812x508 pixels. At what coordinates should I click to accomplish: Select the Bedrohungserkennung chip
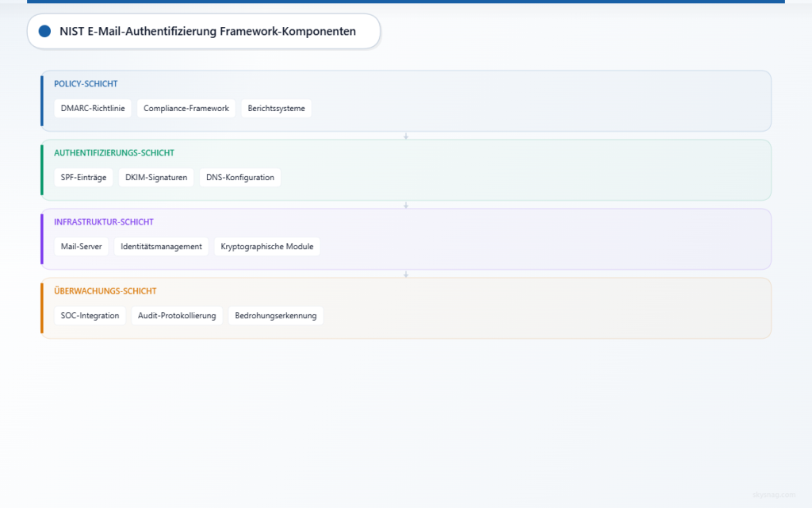(x=275, y=315)
